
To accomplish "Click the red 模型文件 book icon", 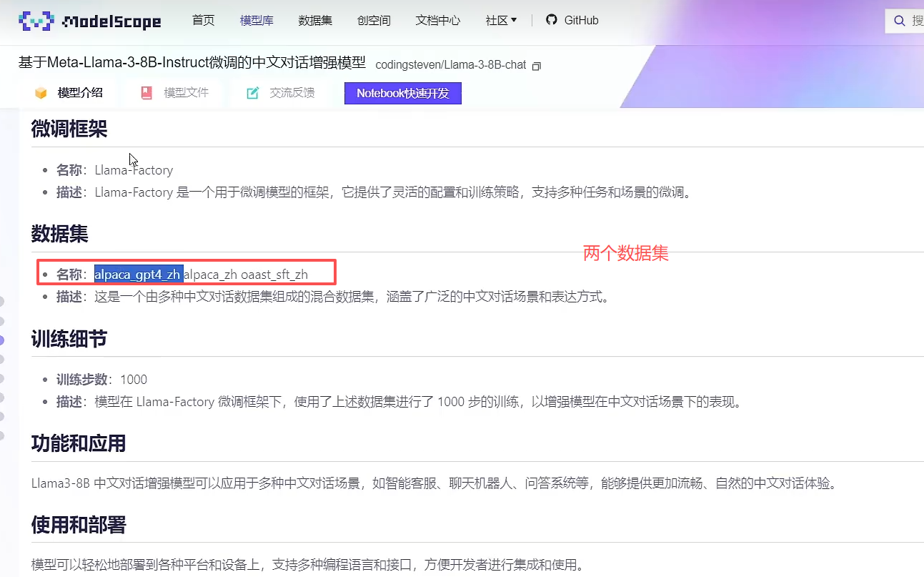I will [x=146, y=93].
